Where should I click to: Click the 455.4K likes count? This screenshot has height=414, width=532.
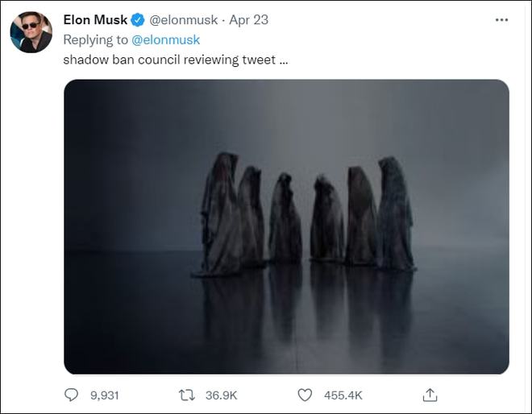coord(342,395)
